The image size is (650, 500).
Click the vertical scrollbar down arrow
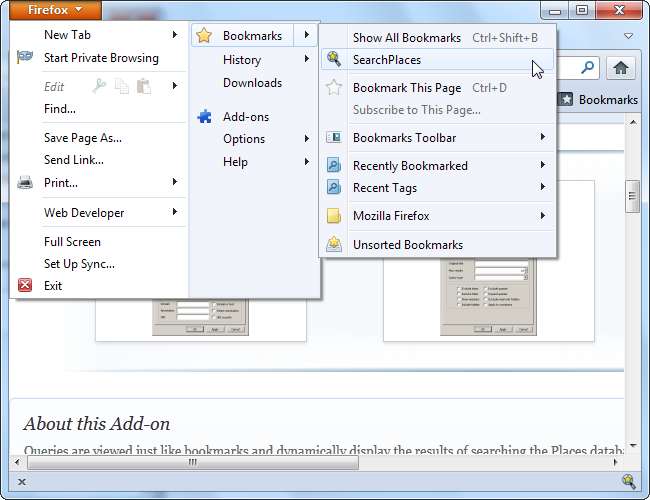[633, 446]
